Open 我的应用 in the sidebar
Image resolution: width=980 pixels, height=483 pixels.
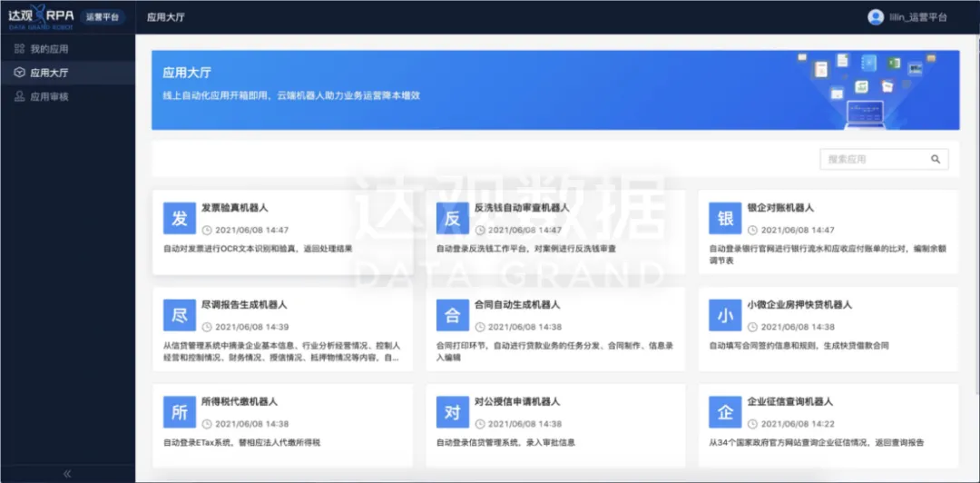tap(49, 49)
